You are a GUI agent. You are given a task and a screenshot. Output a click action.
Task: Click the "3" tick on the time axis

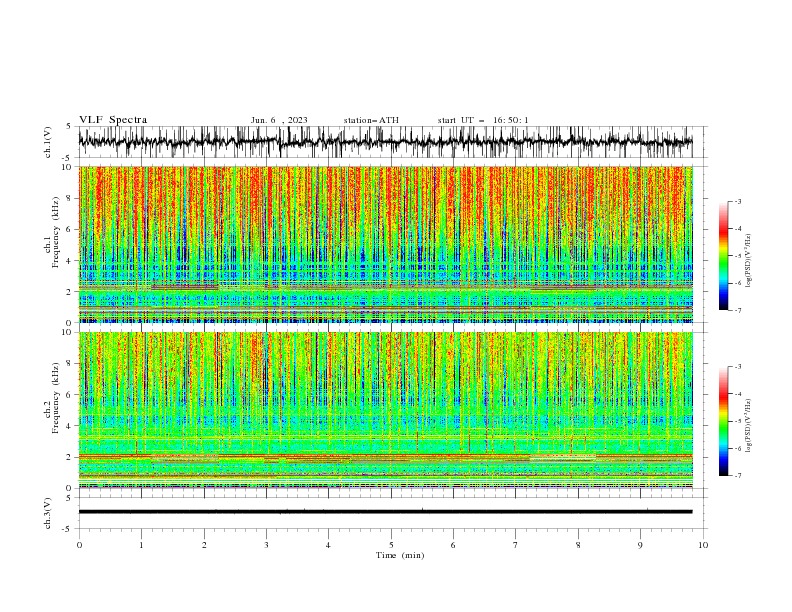[x=266, y=545]
